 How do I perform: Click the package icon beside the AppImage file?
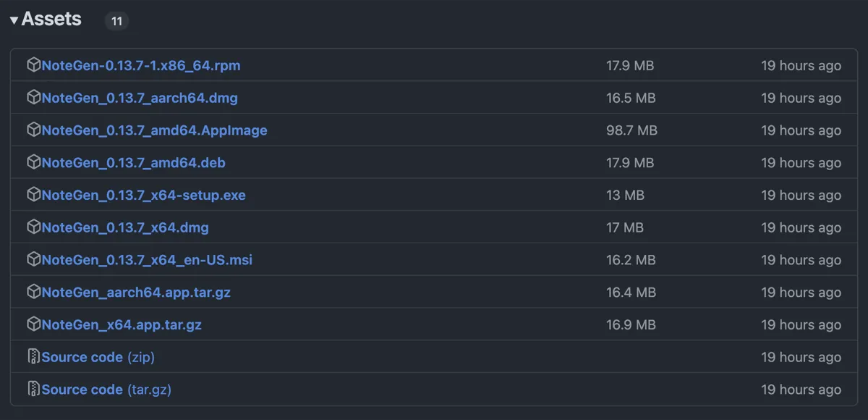click(x=33, y=130)
